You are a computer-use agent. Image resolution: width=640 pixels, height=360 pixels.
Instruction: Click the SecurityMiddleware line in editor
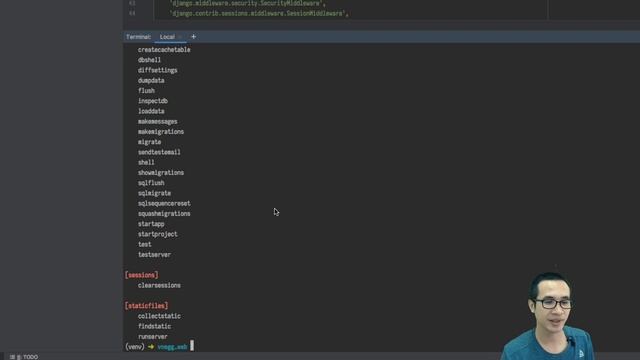[247, 3]
